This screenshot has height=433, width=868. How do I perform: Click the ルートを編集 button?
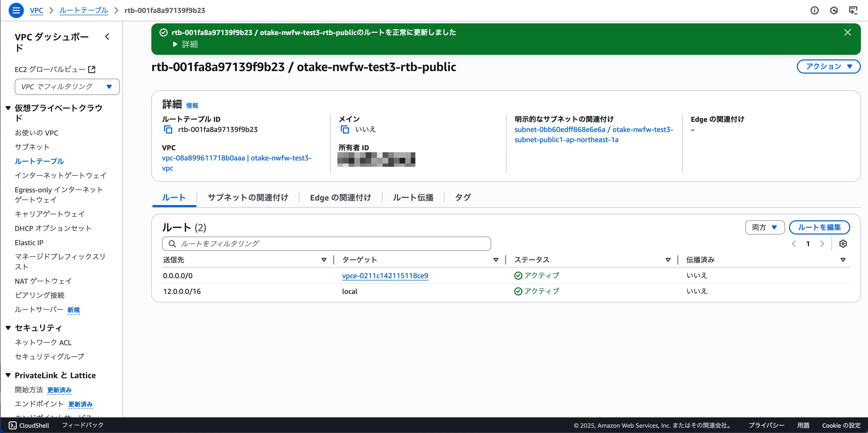coord(819,227)
